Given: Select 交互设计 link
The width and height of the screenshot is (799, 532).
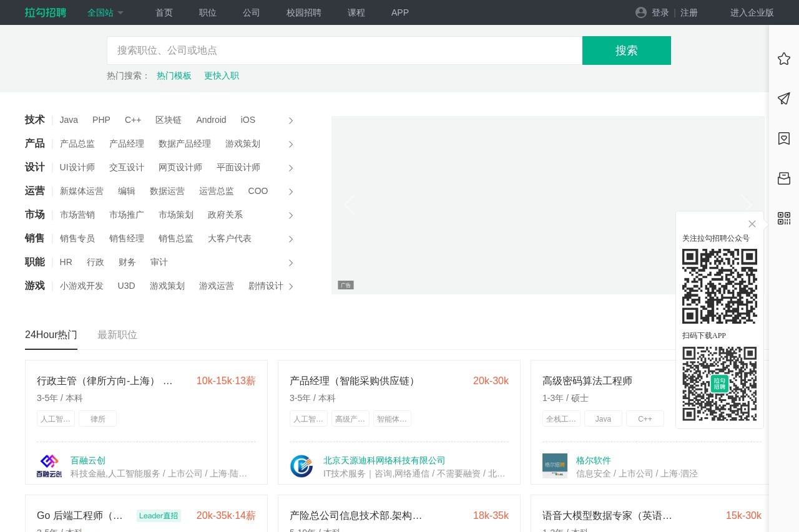Looking at the screenshot, I should (x=127, y=167).
